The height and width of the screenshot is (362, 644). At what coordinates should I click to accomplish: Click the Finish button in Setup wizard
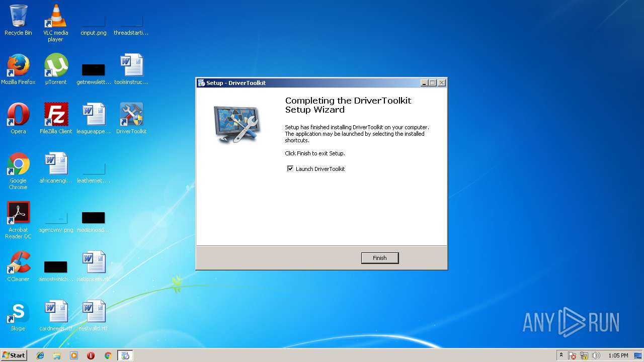click(380, 258)
